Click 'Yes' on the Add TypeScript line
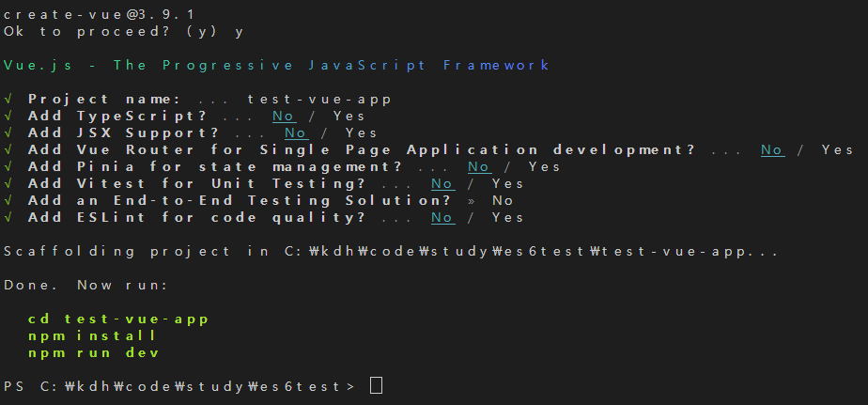868x405 pixels. 349,117
